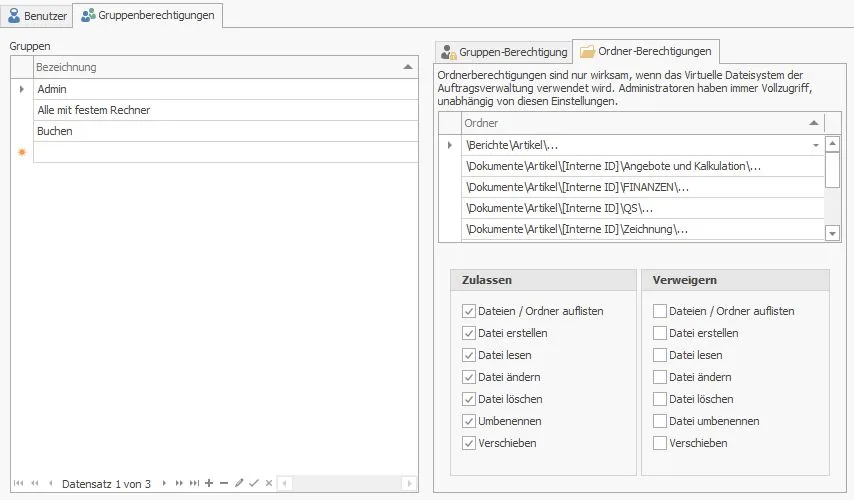Image resolution: width=854 pixels, height=500 pixels.
Task: Add new group with plus icon
Action: (x=209, y=483)
